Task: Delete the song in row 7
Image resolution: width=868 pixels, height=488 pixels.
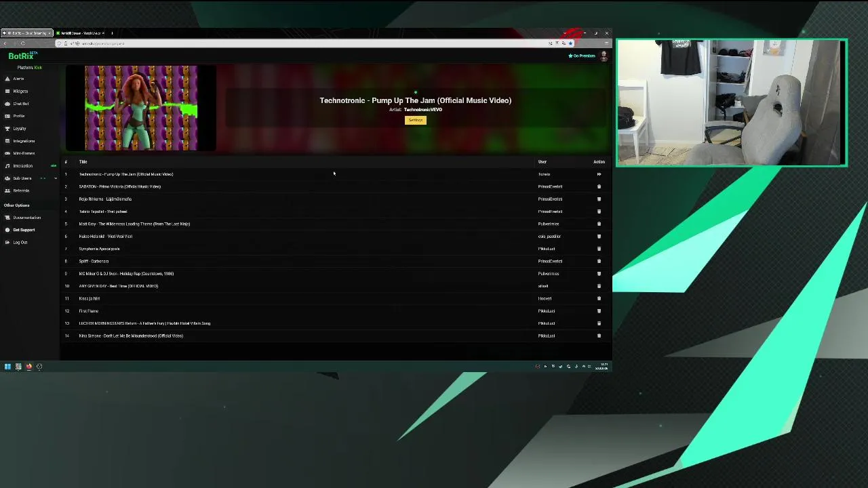Action: point(599,249)
